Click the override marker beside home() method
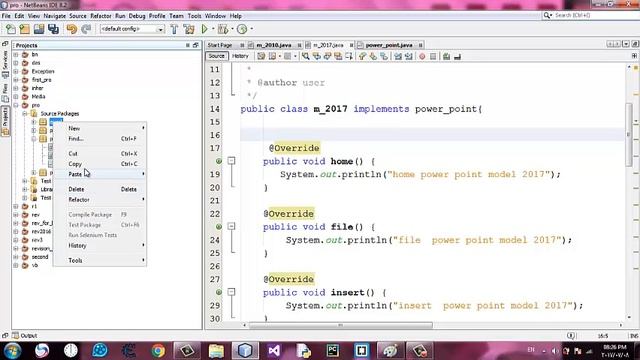The height and width of the screenshot is (360, 640). click(219, 161)
